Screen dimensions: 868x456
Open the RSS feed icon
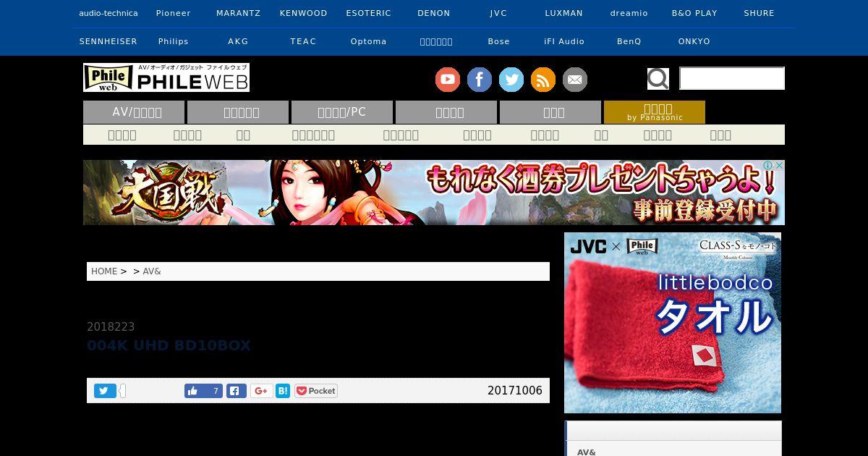point(543,80)
